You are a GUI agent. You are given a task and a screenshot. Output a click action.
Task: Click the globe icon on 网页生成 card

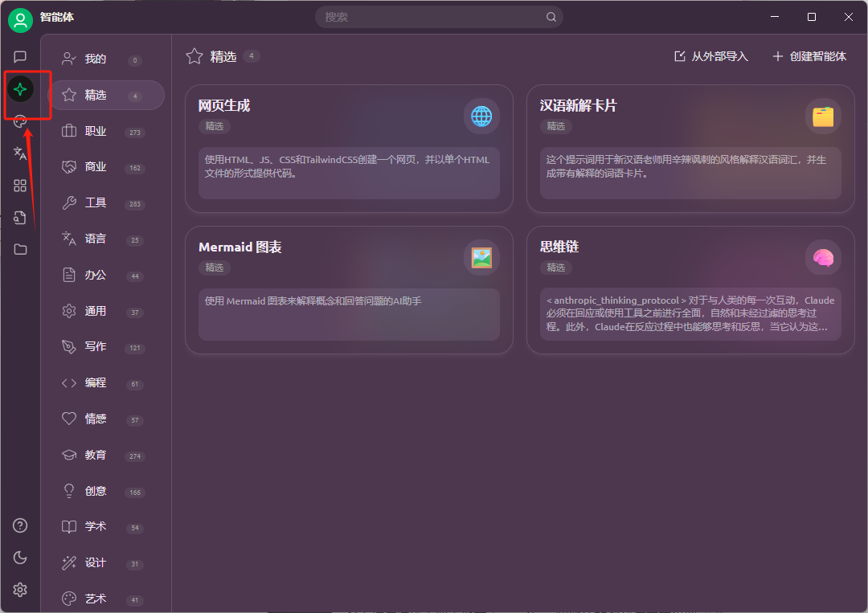481,116
